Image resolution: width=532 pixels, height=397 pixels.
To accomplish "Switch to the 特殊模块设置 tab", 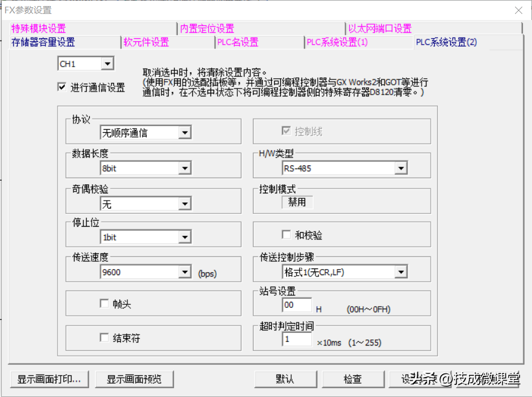I will pyautogui.click(x=39, y=28).
